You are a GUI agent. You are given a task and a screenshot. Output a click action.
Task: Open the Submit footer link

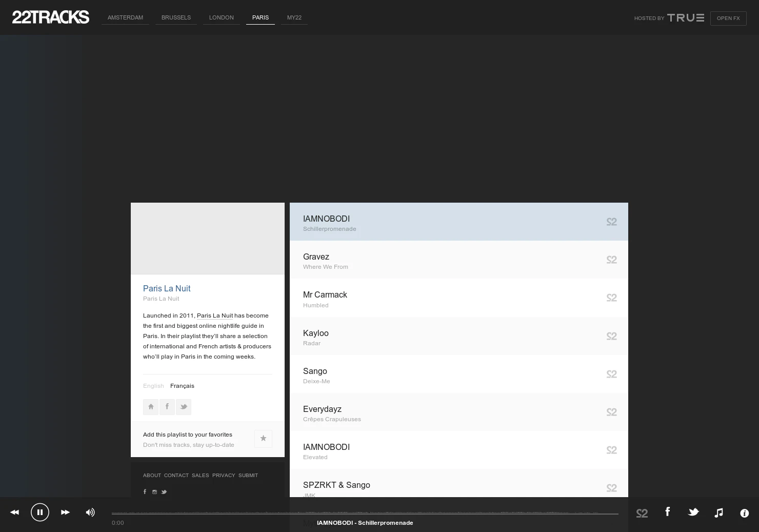(248, 476)
